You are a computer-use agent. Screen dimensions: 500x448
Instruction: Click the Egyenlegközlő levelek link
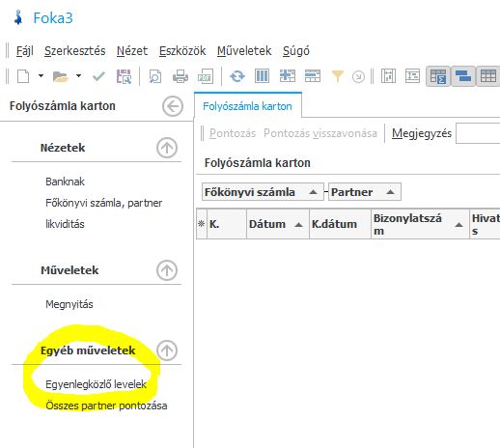click(96, 384)
